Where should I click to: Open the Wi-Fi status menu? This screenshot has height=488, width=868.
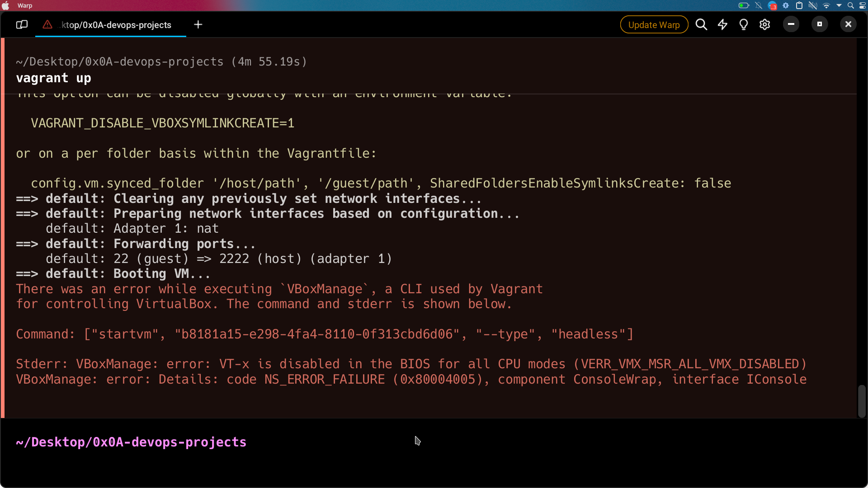826,6
